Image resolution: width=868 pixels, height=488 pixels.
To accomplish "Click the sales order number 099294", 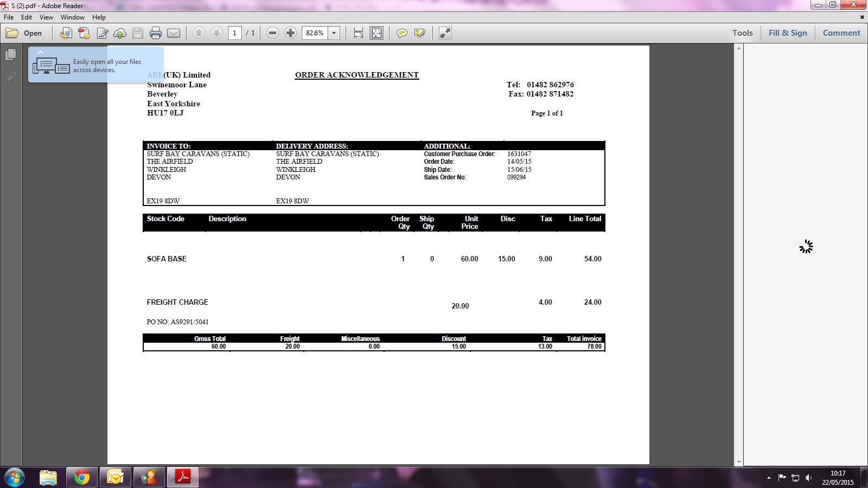I will click(516, 177).
